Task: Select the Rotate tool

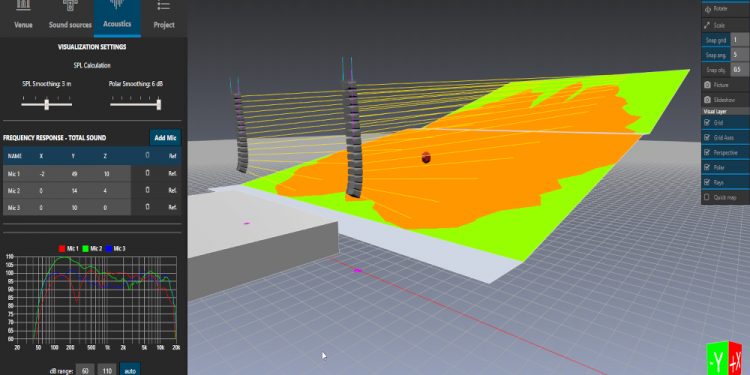Action: [x=726, y=9]
